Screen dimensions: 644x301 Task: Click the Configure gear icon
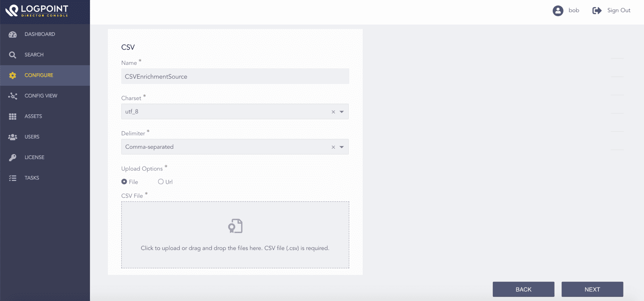coord(13,75)
